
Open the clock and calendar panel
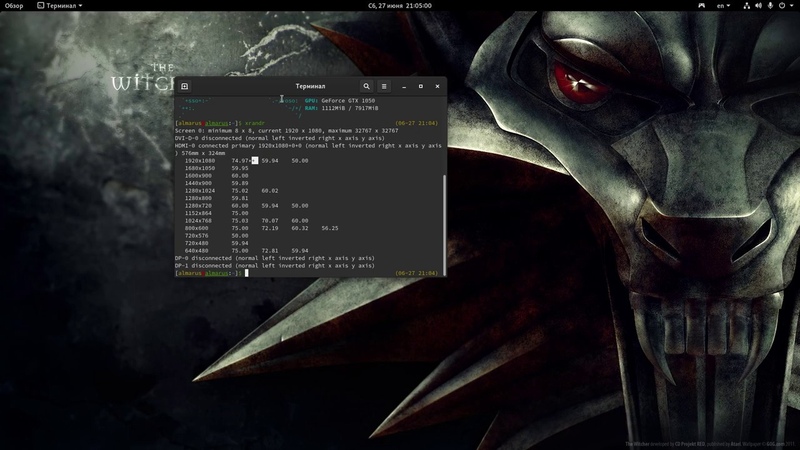(400, 6)
